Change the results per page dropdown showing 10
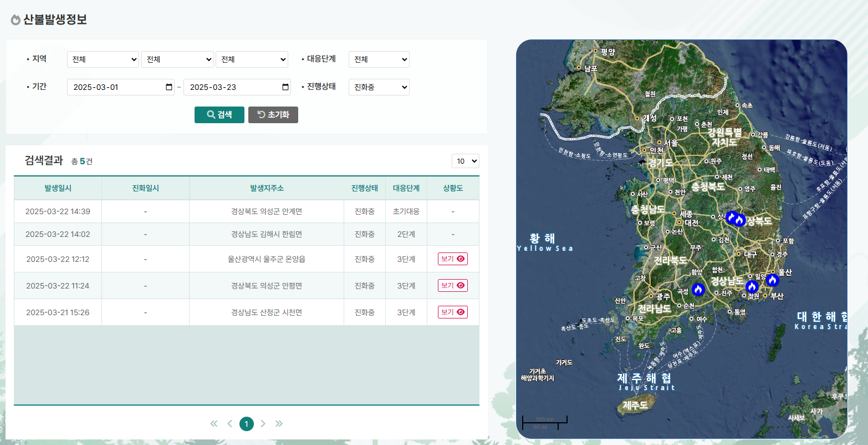Viewport: 868px width, 445px height. click(x=466, y=161)
